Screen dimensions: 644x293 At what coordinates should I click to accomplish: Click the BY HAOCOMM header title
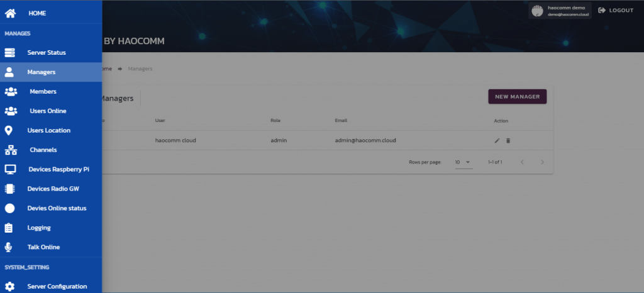point(134,41)
